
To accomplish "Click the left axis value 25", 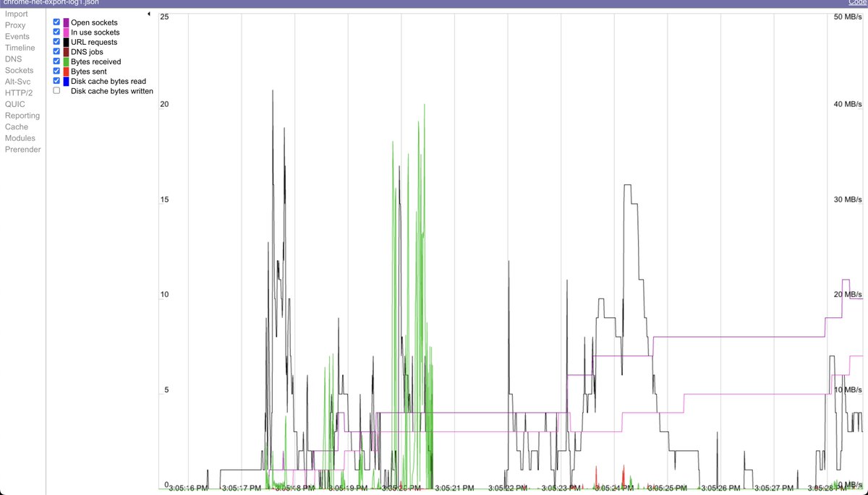I will point(164,16).
